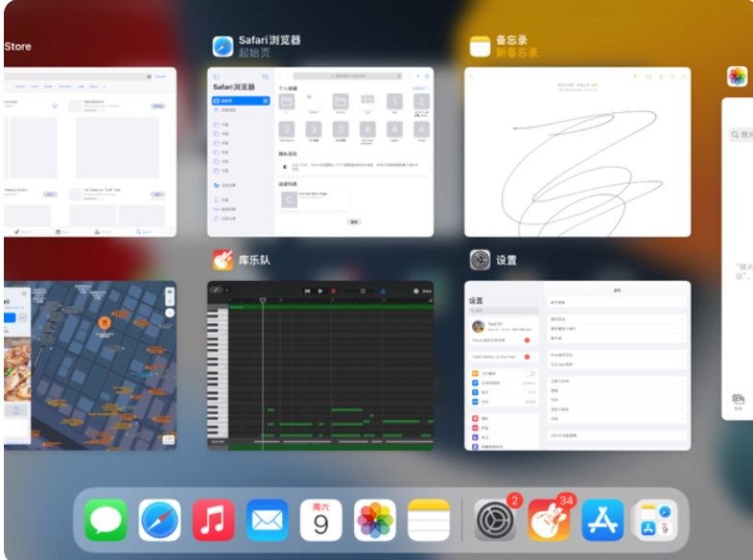
Task: Open Photos flower icon in dock
Action: point(374,520)
